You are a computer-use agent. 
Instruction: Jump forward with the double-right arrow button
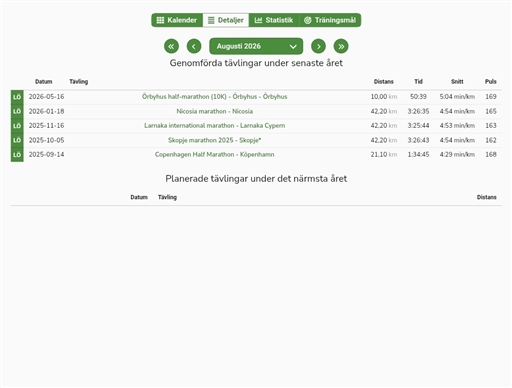[x=341, y=46]
